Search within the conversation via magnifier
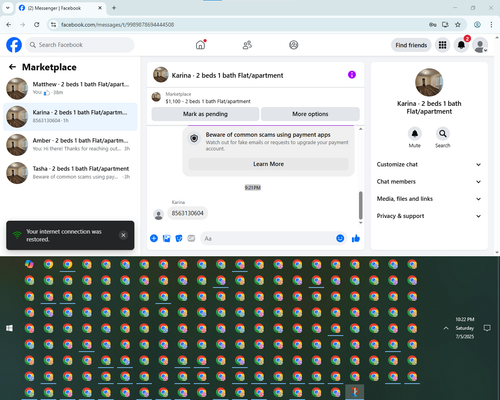Screen dimensions: 500x400 (443, 134)
